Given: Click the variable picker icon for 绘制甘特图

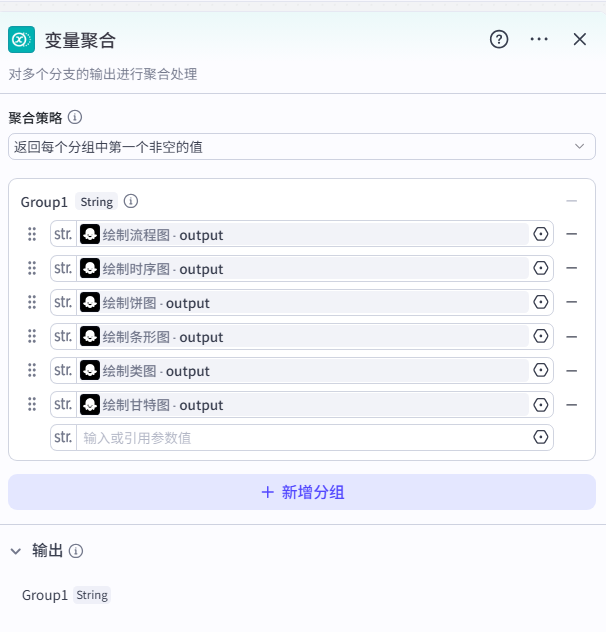Looking at the screenshot, I should point(541,404).
